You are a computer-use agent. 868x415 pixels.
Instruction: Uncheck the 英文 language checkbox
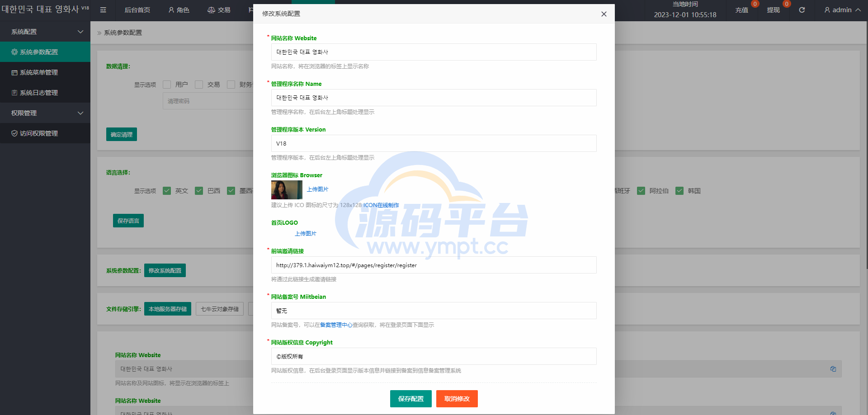pyautogui.click(x=167, y=191)
